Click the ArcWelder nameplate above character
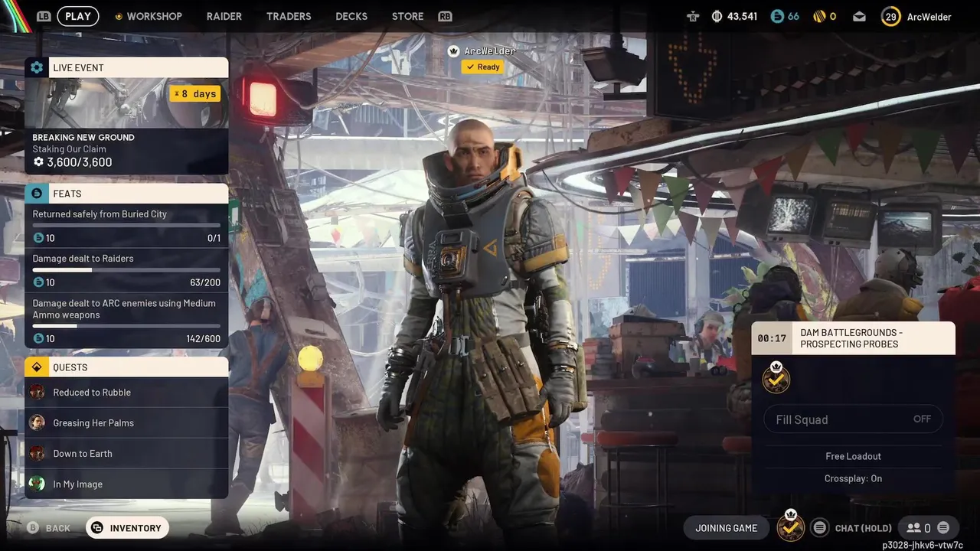 click(x=489, y=51)
